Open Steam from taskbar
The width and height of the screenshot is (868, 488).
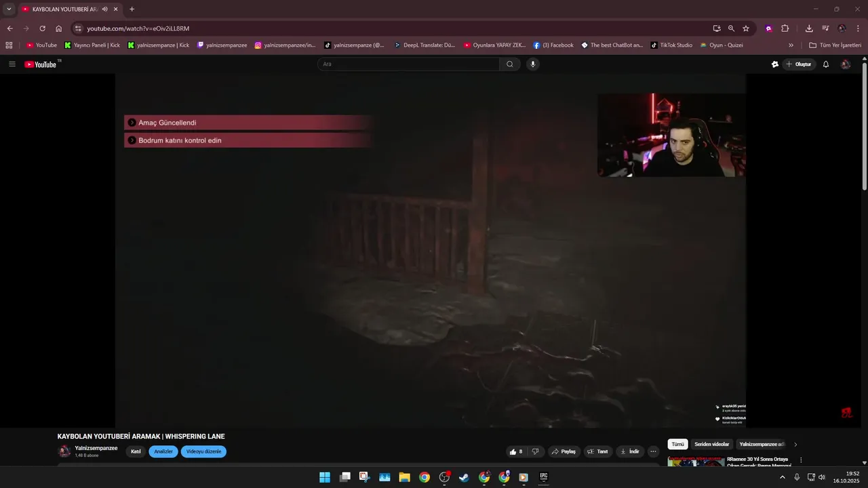tap(464, 477)
